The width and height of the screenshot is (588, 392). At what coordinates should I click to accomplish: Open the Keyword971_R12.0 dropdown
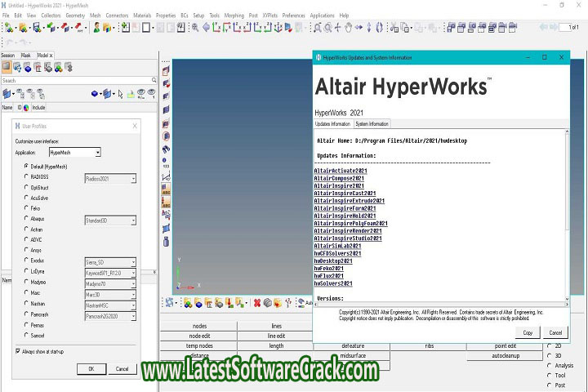click(110, 273)
